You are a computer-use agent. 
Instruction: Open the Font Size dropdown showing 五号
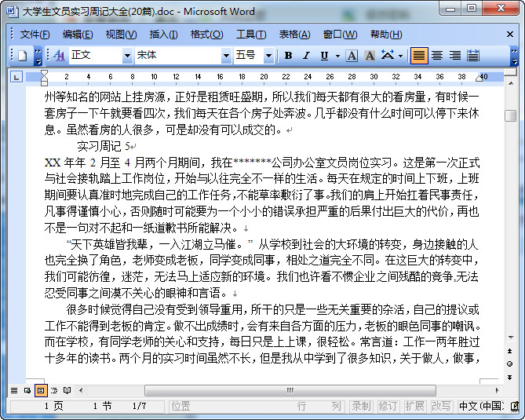268,56
